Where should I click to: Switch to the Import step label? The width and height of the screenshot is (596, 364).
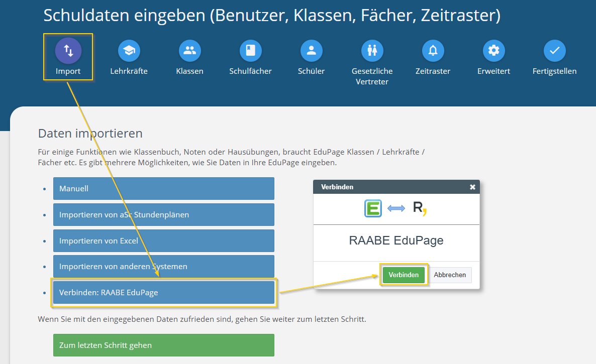click(68, 71)
